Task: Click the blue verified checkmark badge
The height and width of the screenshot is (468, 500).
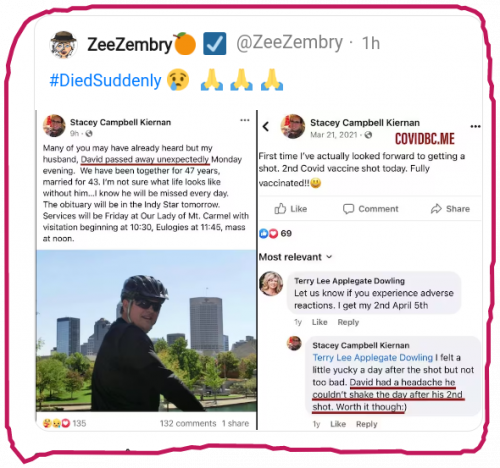Action: tap(215, 43)
